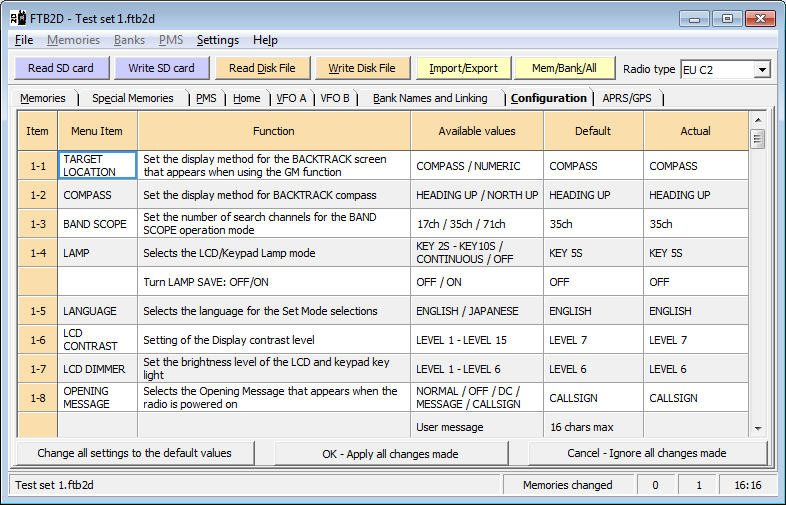Viewport: 786px width, 505px height.
Task: Click the scrollbar down arrow in the table
Action: click(x=757, y=429)
